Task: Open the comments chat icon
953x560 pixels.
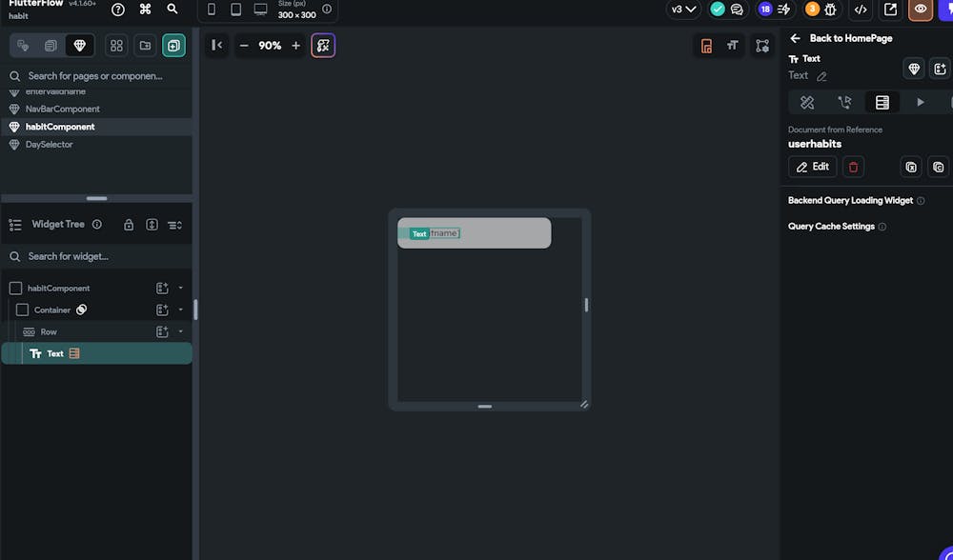Action: point(737,10)
